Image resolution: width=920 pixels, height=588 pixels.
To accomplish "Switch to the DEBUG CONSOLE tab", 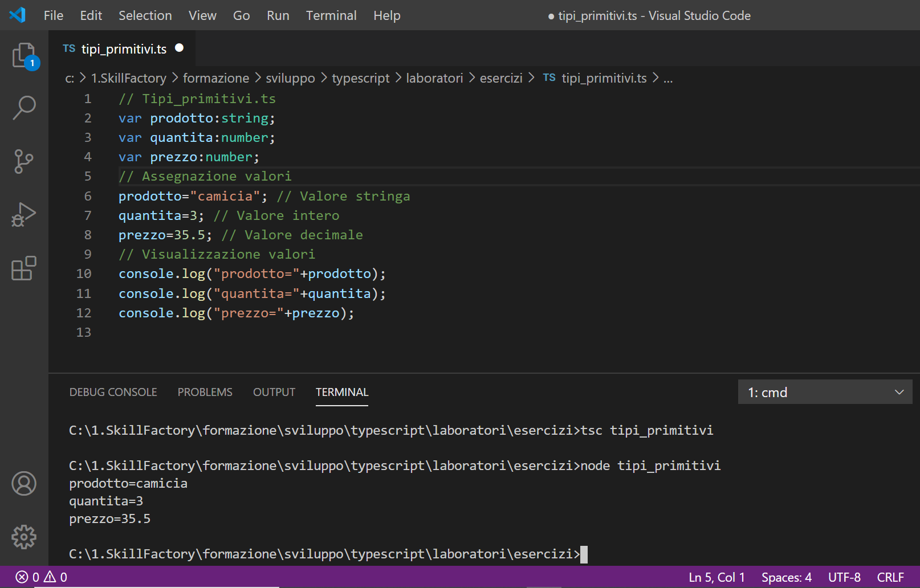I will 113,393.
